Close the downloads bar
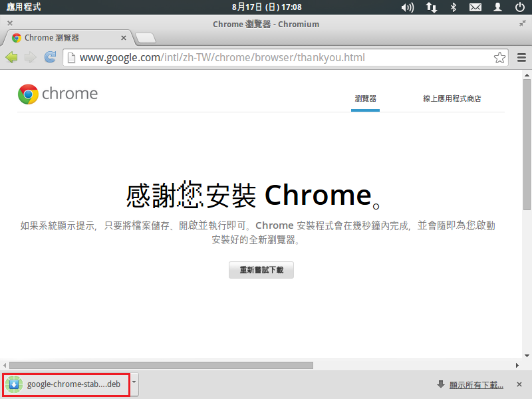The height and width of the screenshot is (399, 532). point(519,384)
